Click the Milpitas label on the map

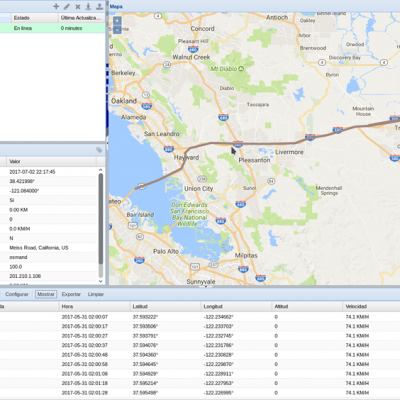click(246, 256)
